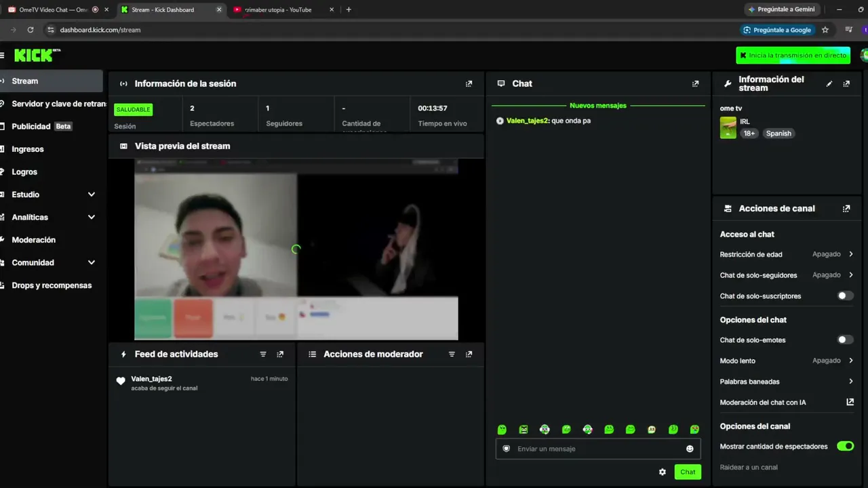Open Moderación in the sidebar
This screenshot has width=868, height=488.
tap(52, 240)
